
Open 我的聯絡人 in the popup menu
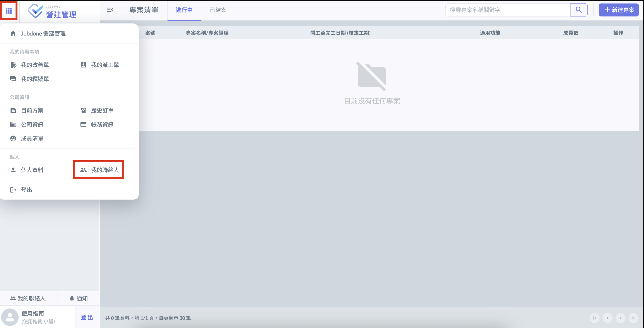coord(105,170)
